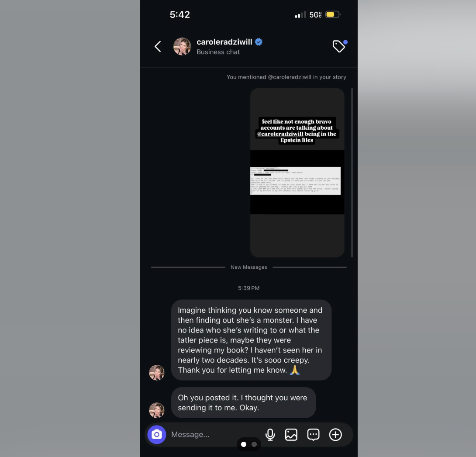Tap the avatar beside the tatler message
The image size is (476, 457).
(x=157, y=373)
